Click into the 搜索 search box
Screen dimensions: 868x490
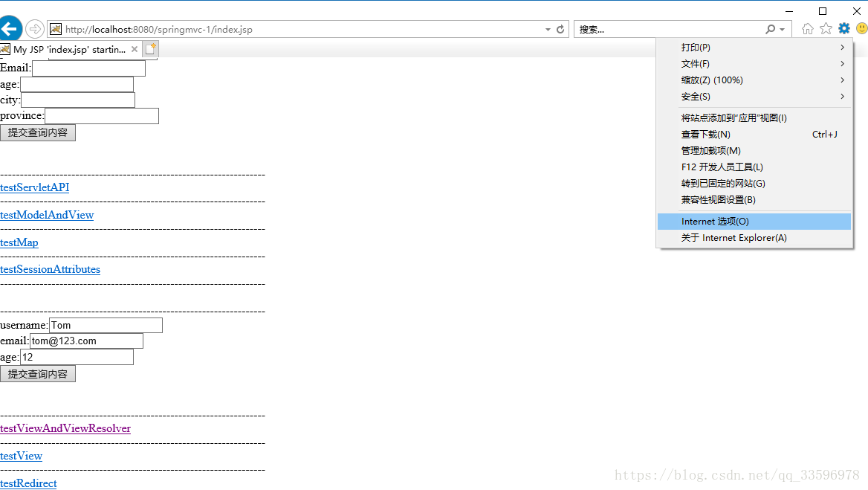coord(670,29)
